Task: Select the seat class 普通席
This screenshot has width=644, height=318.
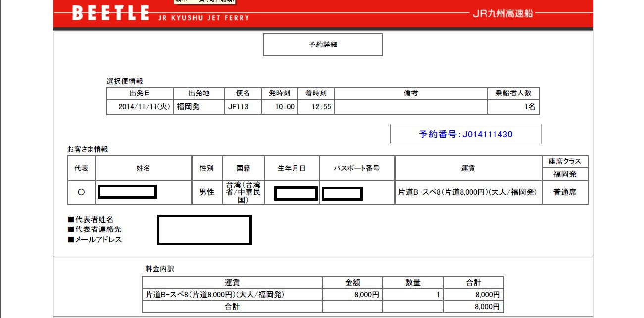Action: [565, 193]
